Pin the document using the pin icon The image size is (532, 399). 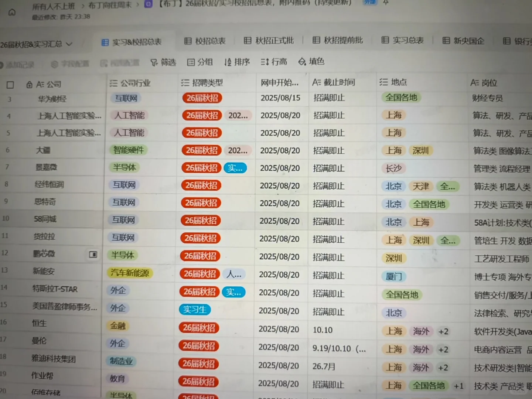pos(385,2)
